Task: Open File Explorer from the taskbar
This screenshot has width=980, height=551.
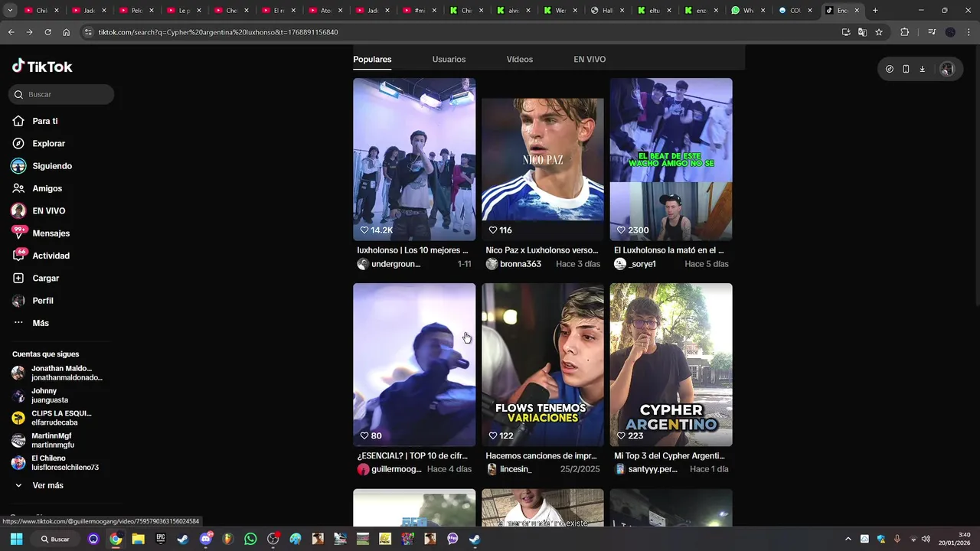Action: click(x=138, y=539)
